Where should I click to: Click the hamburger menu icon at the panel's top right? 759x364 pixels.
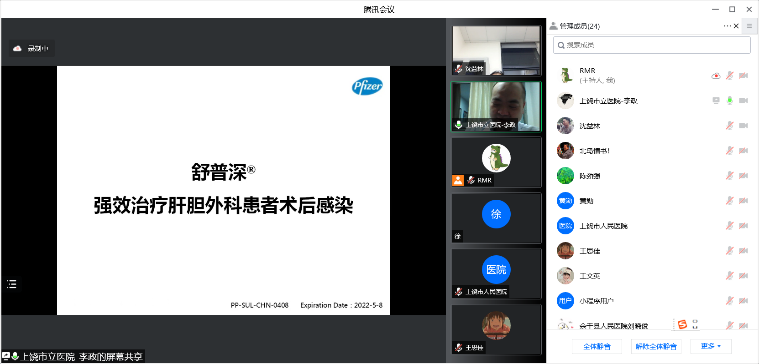(x=749, y=26)
